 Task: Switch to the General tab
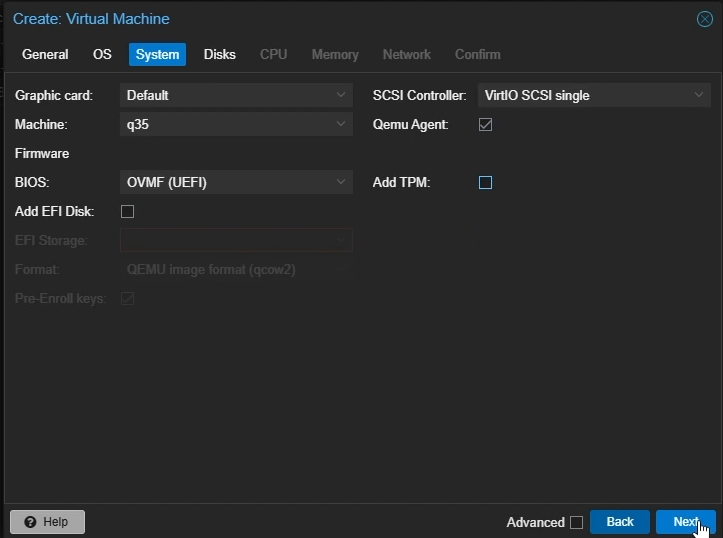(45, 54)
